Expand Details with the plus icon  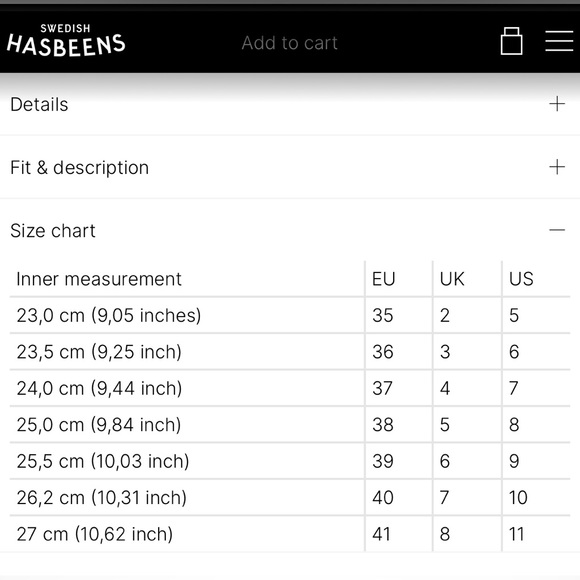tap(557, 104)
